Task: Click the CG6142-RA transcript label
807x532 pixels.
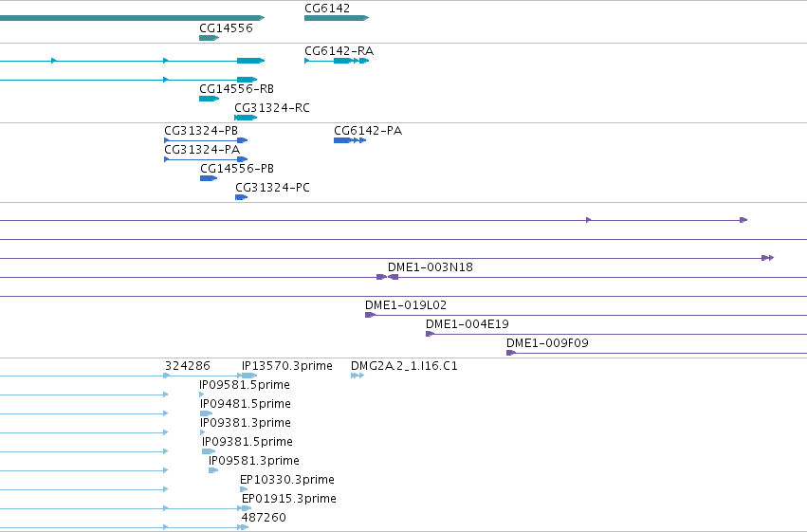Action: [339, 51]
